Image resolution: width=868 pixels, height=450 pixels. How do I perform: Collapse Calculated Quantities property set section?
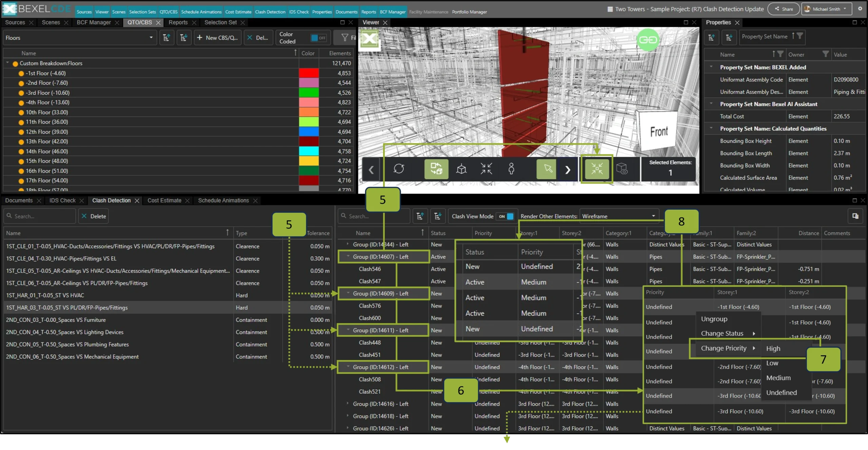(711, 128)
